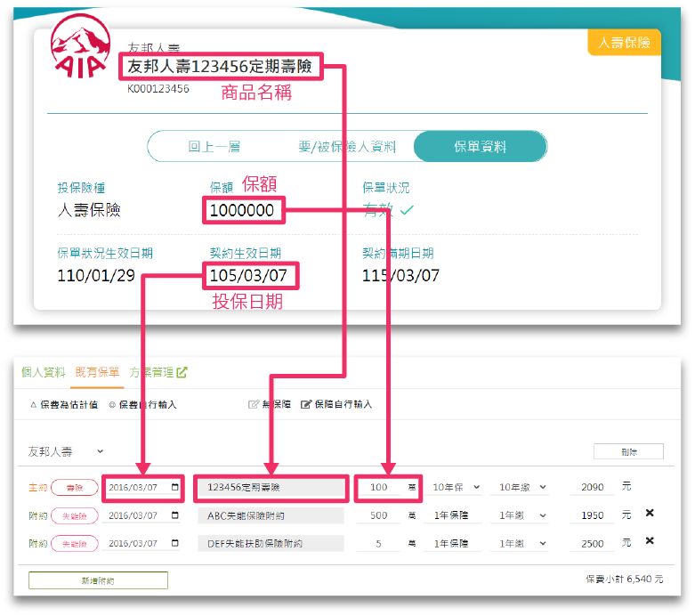
Task: Open the 1年繳 dropdown in ABC失能保險附約 row
Action: point(520,515)
